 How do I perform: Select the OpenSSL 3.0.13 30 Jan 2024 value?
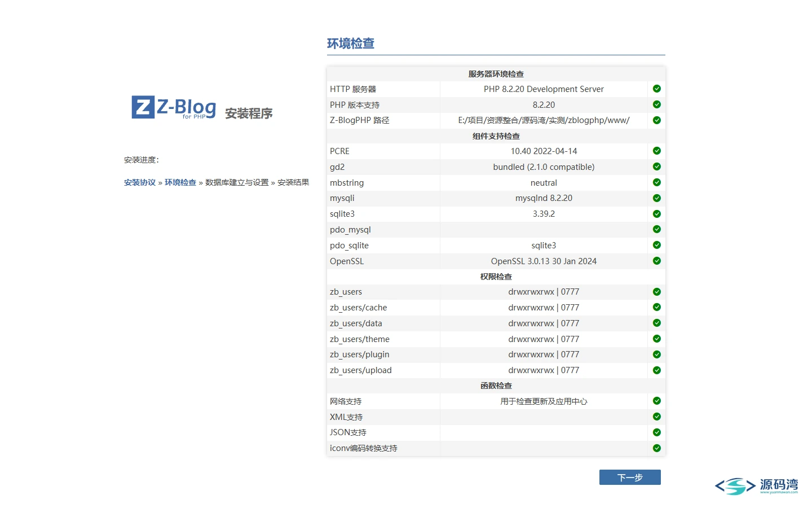544,261
